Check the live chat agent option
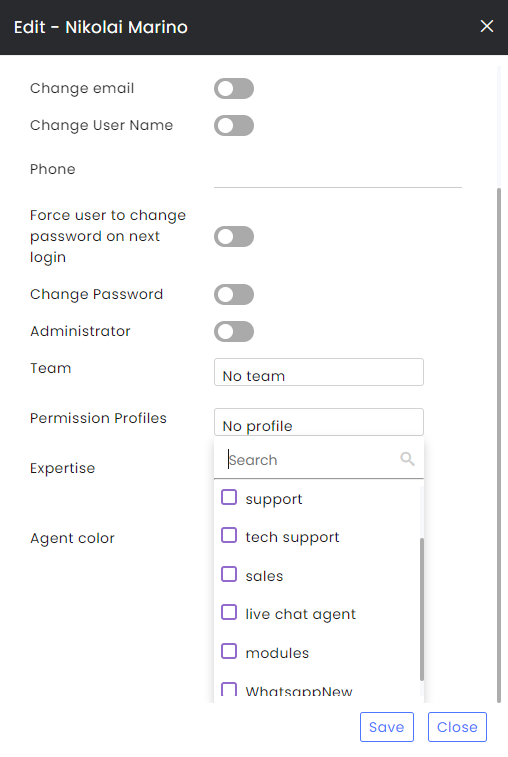 pos(229,612)
